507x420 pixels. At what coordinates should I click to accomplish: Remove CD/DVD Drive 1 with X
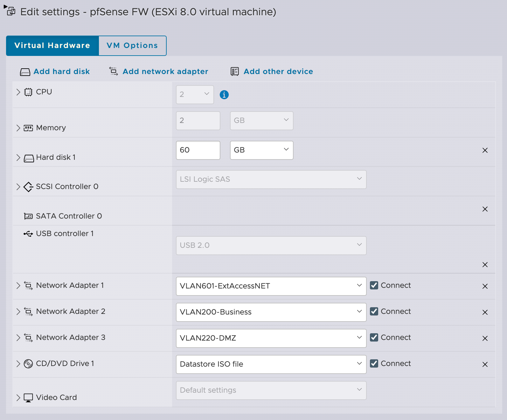(x=485, y=364)
